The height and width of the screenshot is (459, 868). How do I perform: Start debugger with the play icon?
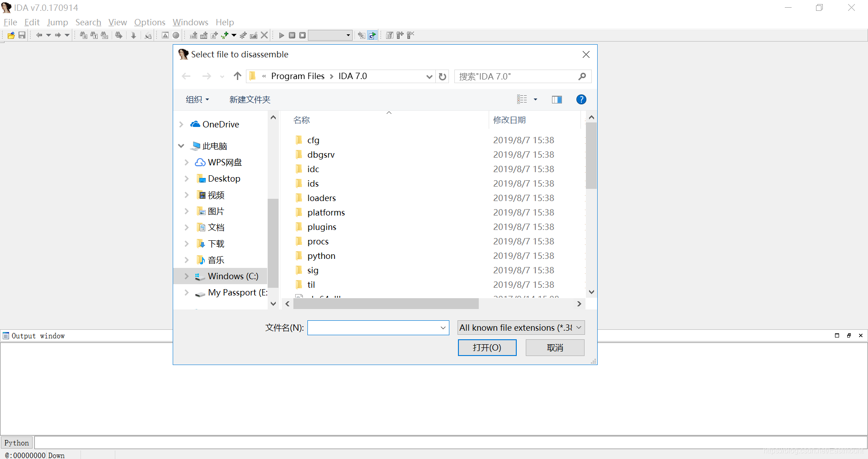pyautogui.click(x=281, y=35)
